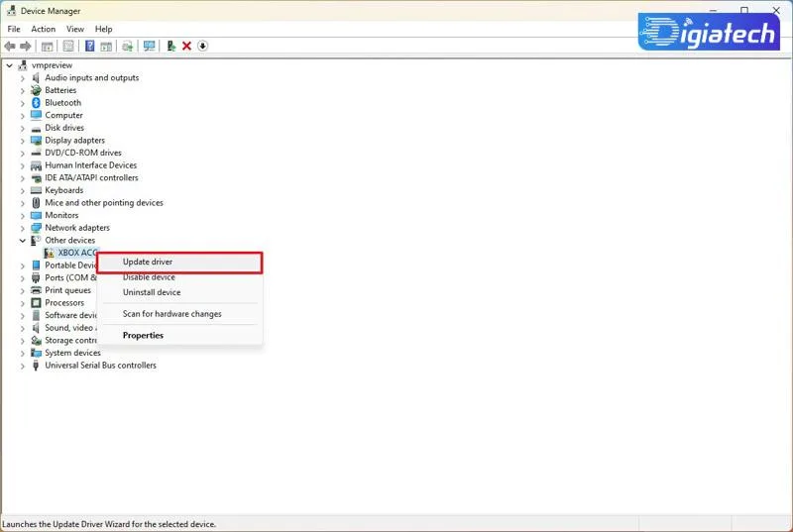Expand Universal Serial Bus controllers
The image size is (793, 532).
coord(22,366)
